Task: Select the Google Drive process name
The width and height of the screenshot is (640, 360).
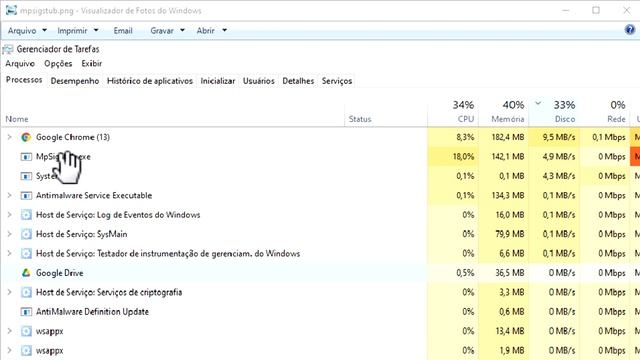Action: pyautogui.click(x=60, y=273)
